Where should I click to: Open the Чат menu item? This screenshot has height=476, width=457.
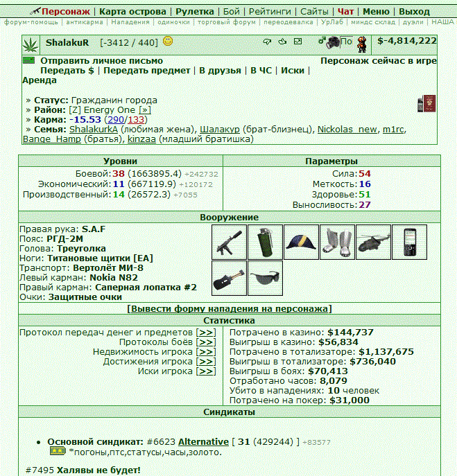(345, 12)
